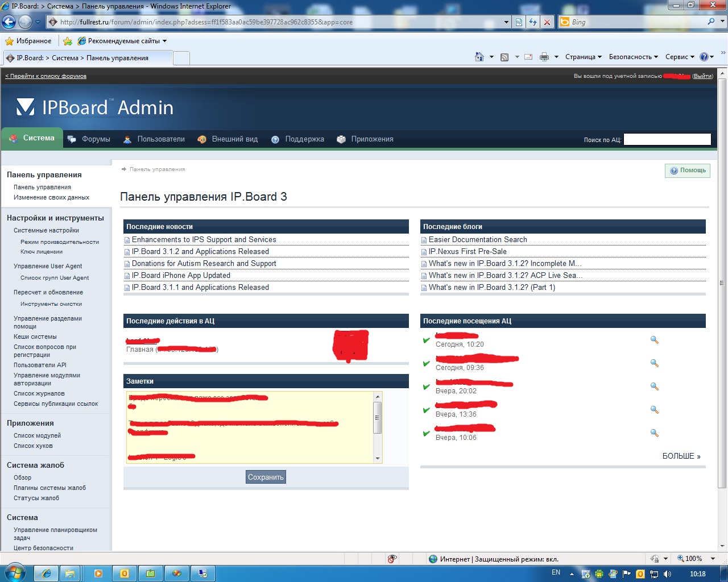Click the Поиск по АЦ search field

tap(667, 139)
